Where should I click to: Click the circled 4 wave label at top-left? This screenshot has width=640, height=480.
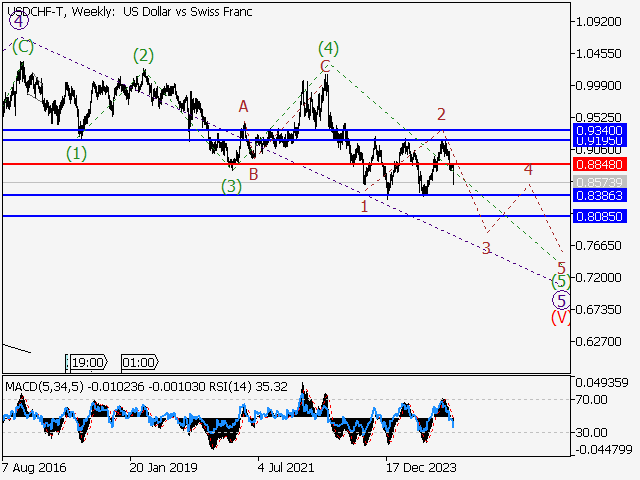coord(17,20)
